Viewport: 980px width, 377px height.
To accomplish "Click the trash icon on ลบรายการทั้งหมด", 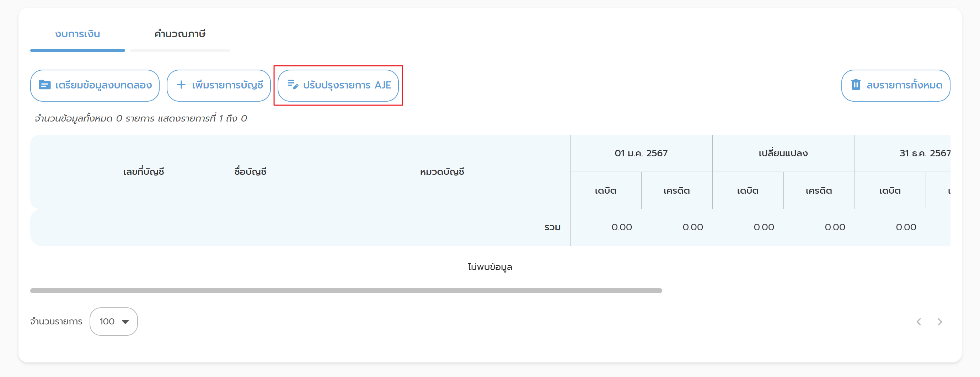I will coord(856,85).
